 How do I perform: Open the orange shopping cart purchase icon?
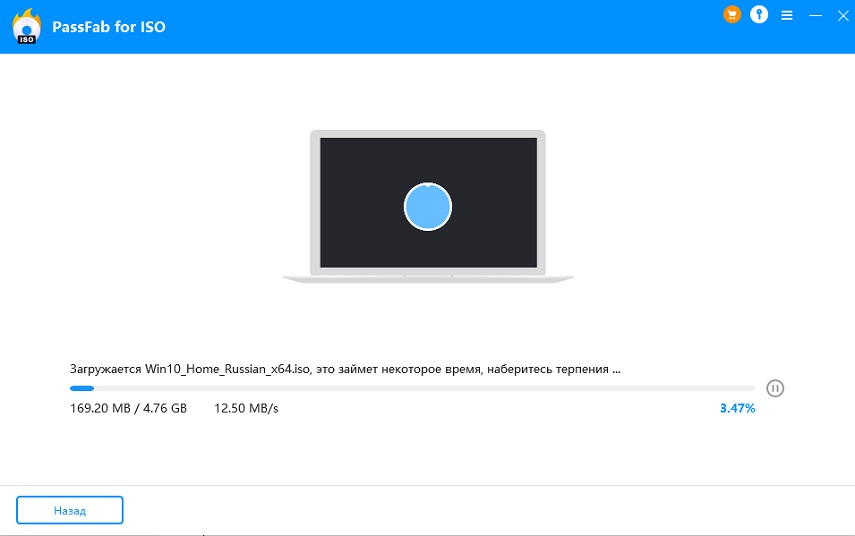732,15
